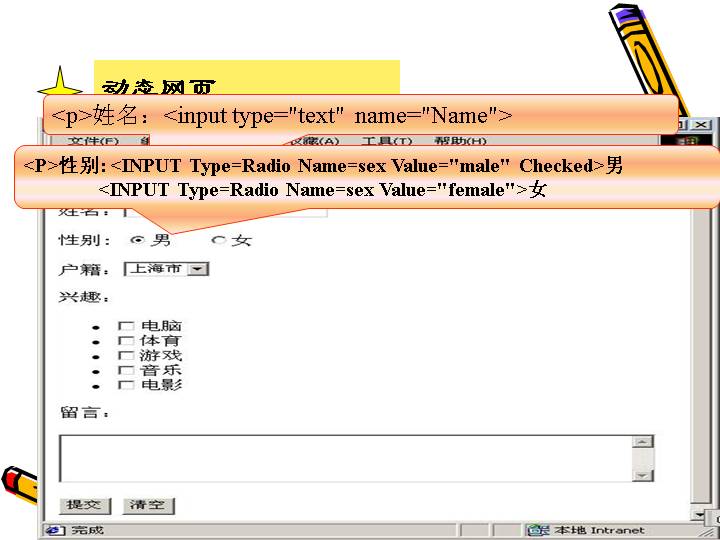Open the 户籍 dropdown showing 上海市

click(198, 269)
